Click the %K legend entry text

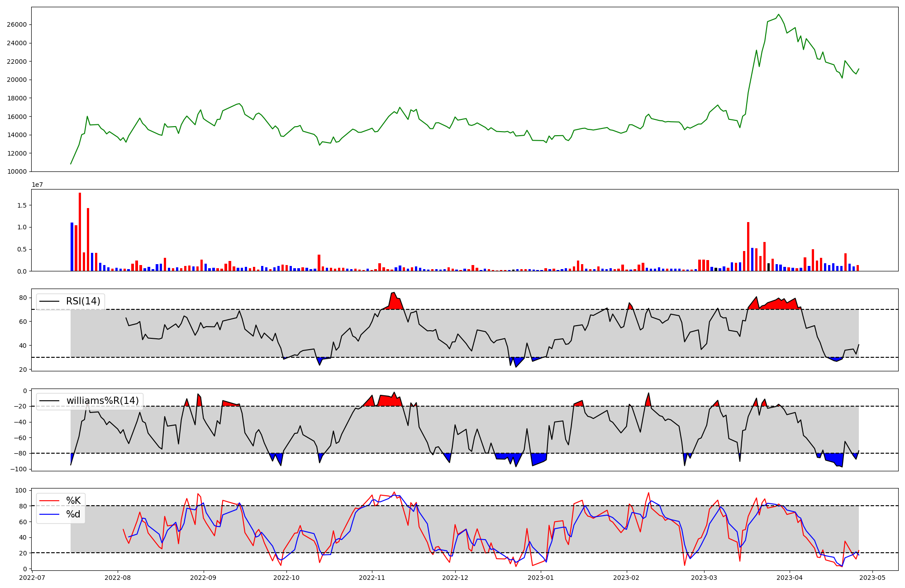pyautogui.click(x=73, y=500)
